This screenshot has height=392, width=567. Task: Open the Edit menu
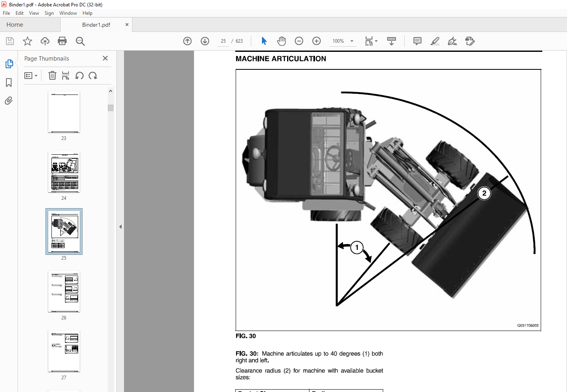point(20,13)
